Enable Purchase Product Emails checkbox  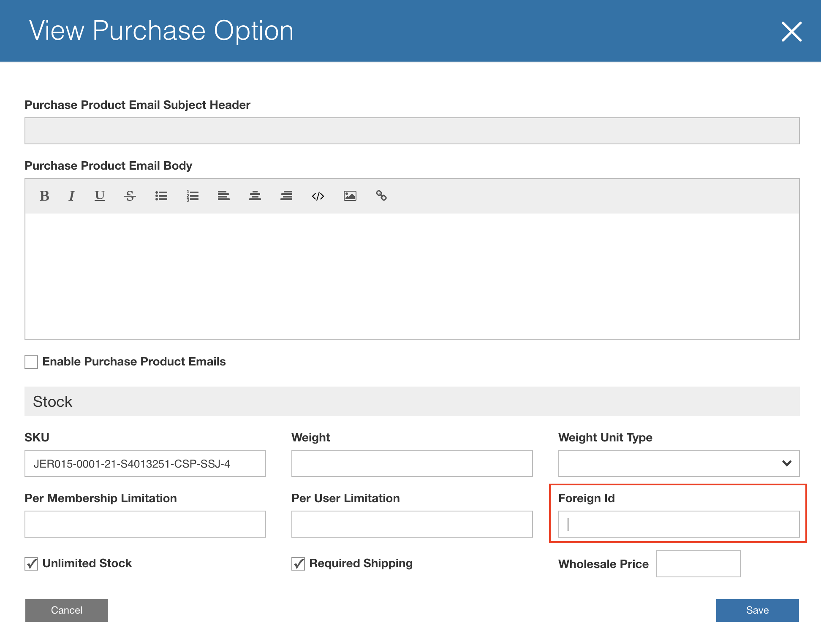point(31,362)
